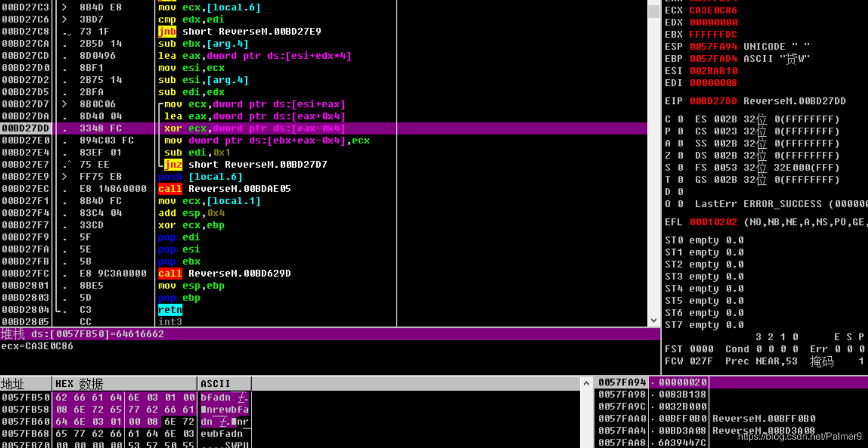Select info pane line ecx=CA3E0C86
Image resolution: width=868 pixels, height=448 pixels.
37,346
